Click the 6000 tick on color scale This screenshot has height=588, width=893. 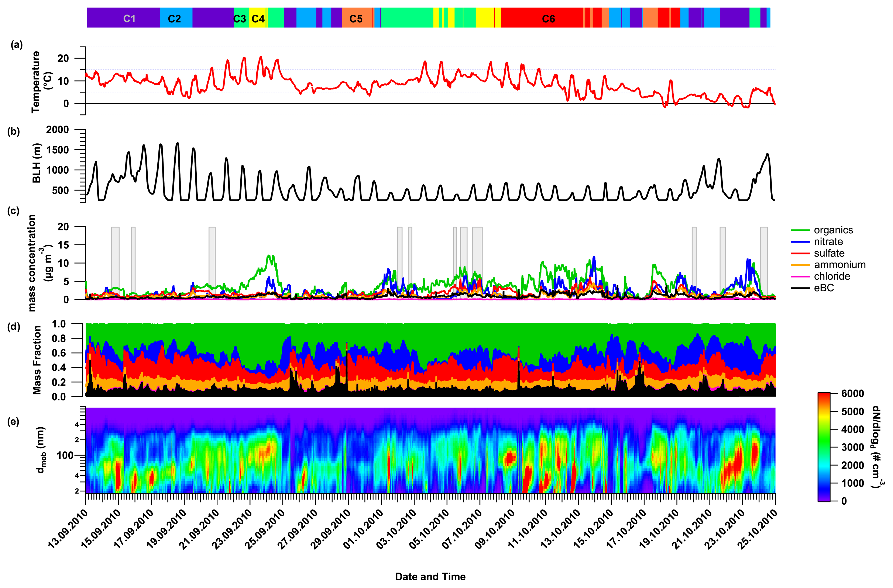point(852,394)
